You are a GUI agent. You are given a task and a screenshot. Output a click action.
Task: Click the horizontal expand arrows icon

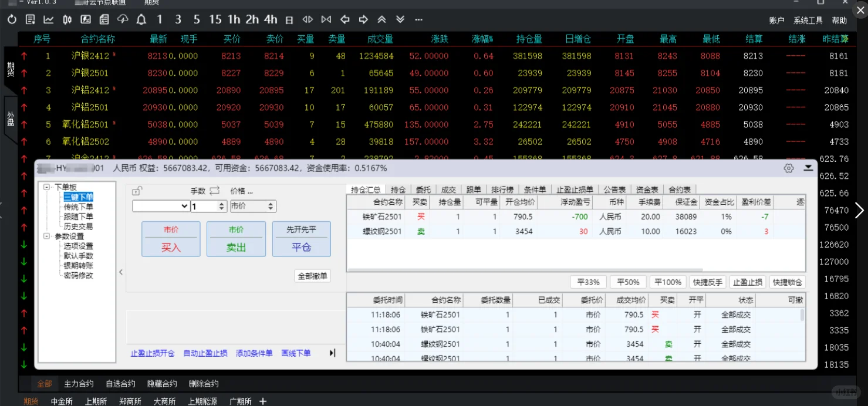pyautogui.click(x=308, y=19)
